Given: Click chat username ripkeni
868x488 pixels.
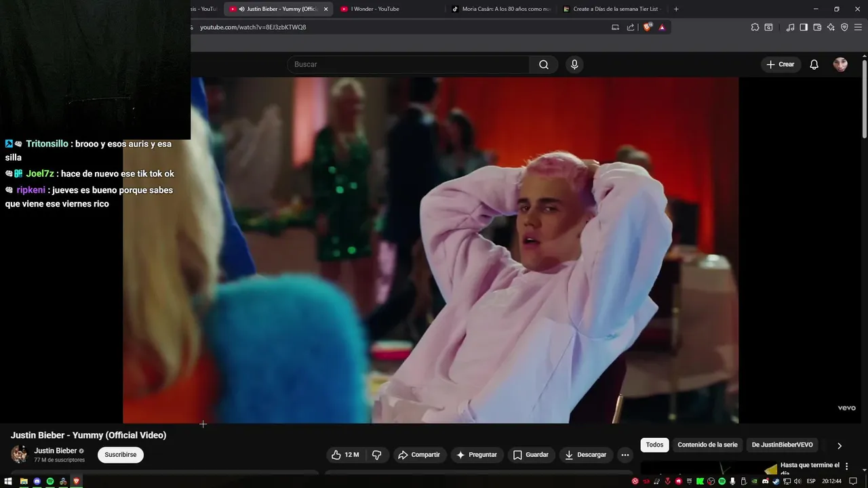Looking at the screenshot, I should tap(31, 190).
